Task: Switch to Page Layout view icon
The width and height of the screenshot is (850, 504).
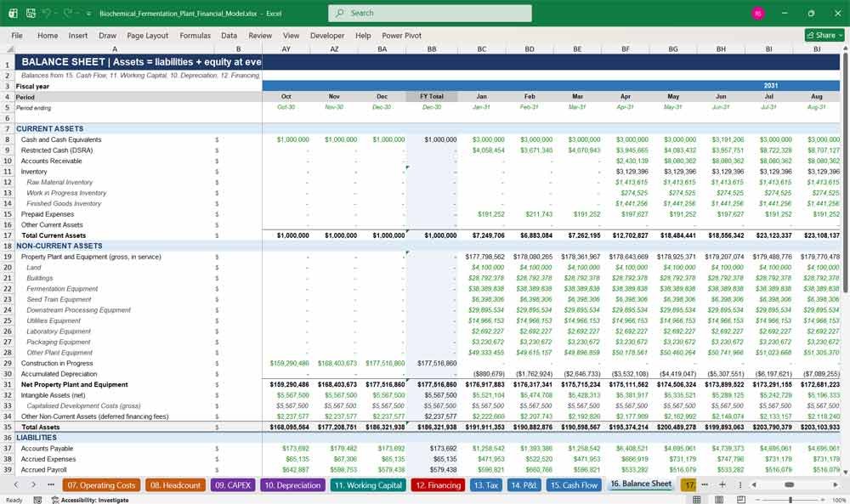Action: [x=719, y=499]
